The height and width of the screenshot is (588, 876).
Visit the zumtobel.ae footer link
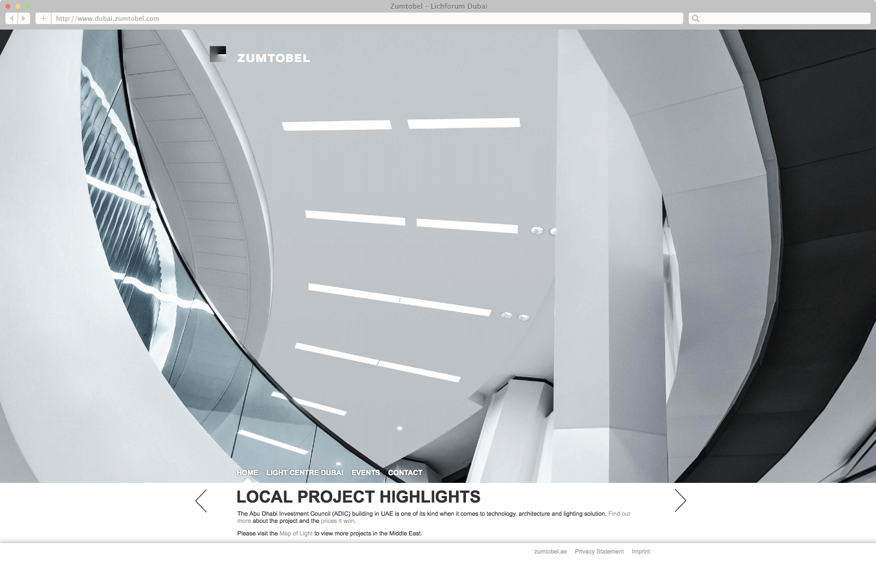[x=550, y=551]
